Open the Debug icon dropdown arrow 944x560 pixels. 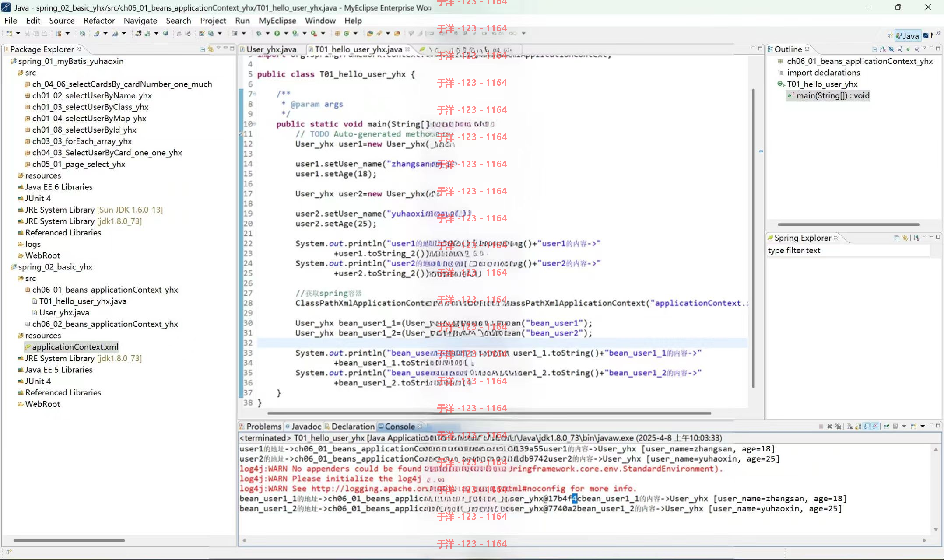(267, 33)
